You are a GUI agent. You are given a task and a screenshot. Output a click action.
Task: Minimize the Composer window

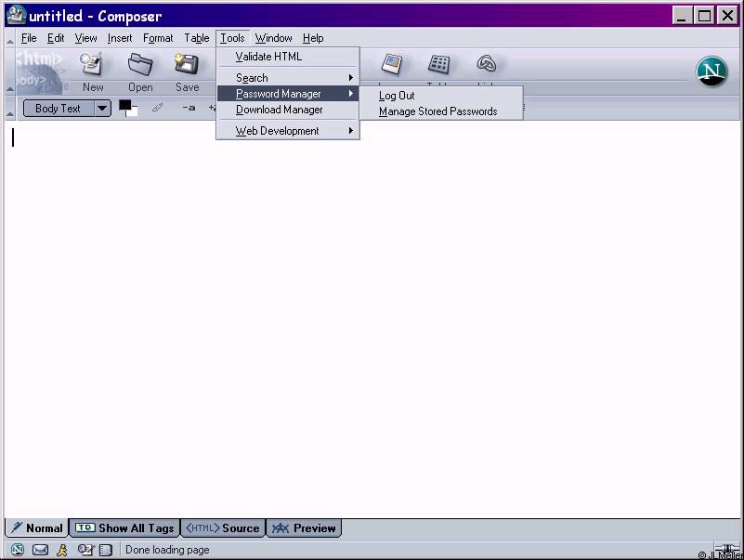pos(682,16)
